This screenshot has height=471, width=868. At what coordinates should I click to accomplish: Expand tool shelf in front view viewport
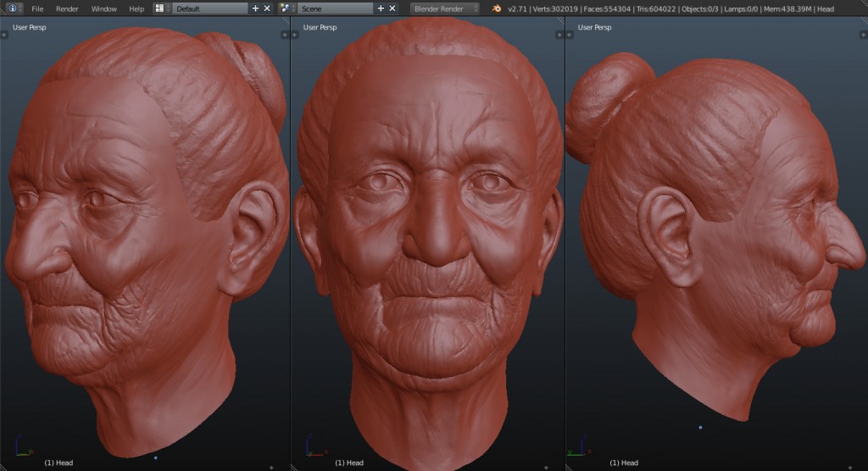[x=294, y=35]
